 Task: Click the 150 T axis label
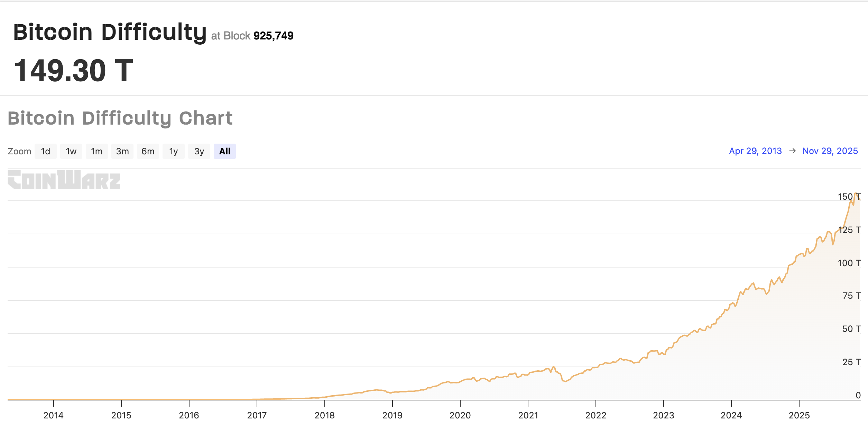pyautogui.click(x=850, y=196)
